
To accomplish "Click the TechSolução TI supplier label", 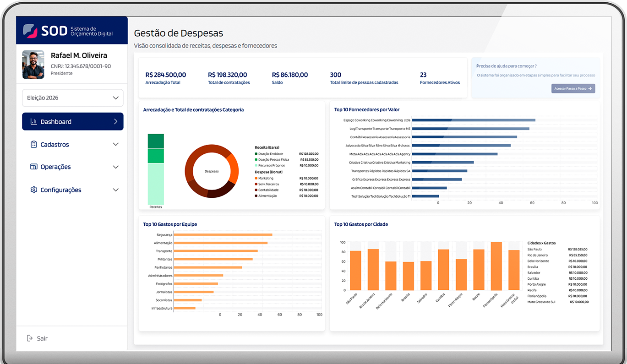I will click(381, 196).
